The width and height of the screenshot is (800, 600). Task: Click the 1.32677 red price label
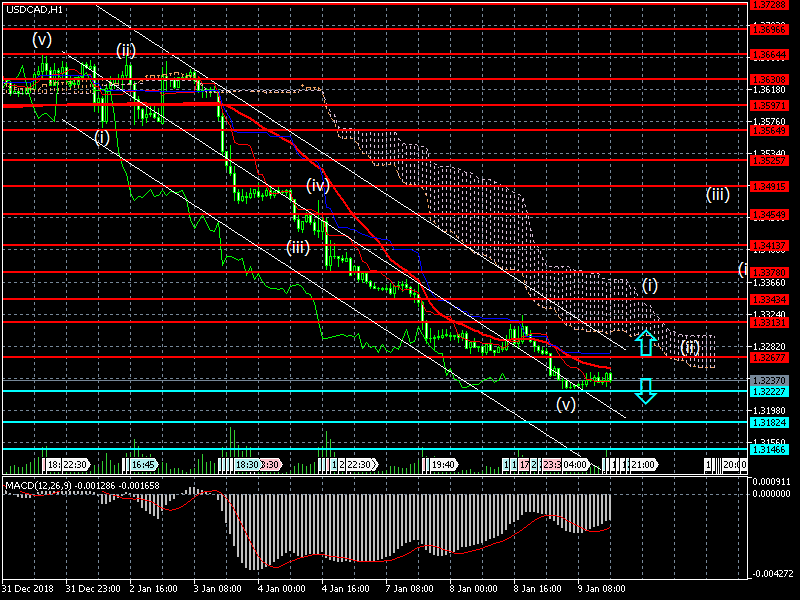coord(768,357)
